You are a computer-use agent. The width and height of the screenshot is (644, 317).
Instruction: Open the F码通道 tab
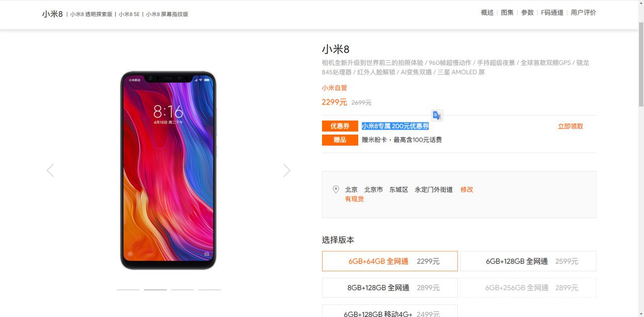coord(552,13)
